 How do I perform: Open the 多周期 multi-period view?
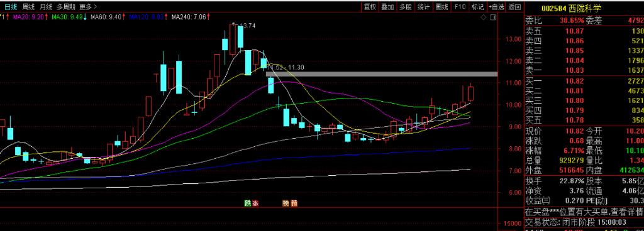click(x=65, y=6)
